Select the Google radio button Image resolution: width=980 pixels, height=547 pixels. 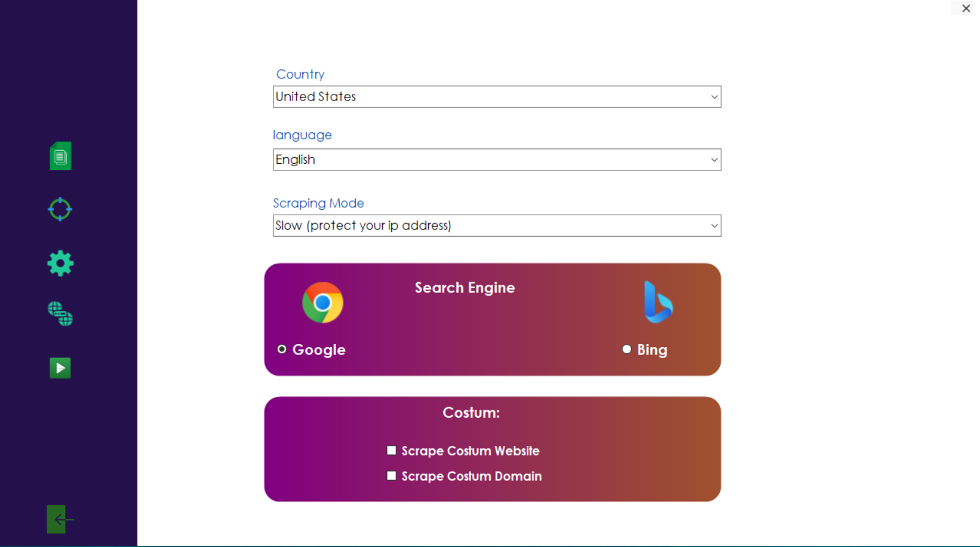coord(282,349)
